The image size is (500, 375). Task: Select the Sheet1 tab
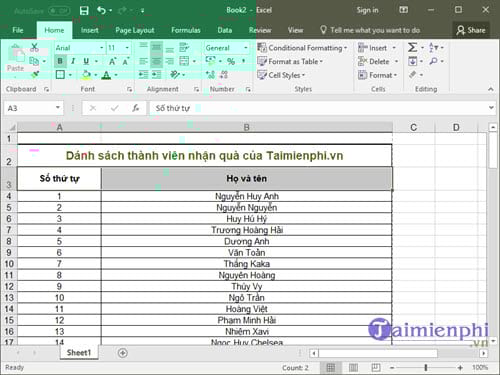click(79, 352)
